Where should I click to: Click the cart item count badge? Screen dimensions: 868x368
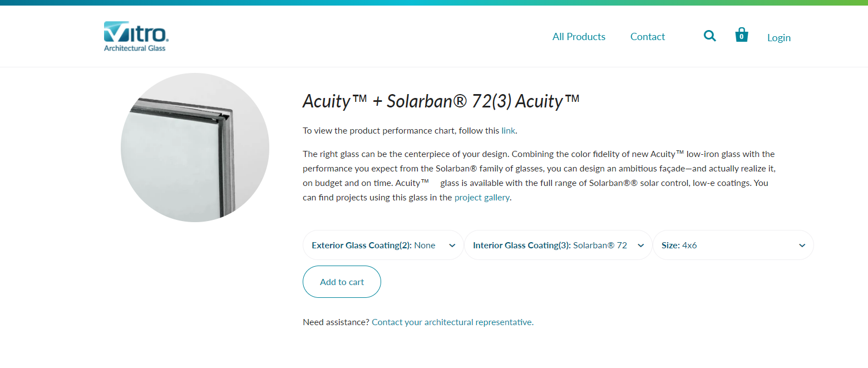tap(741, 37)
